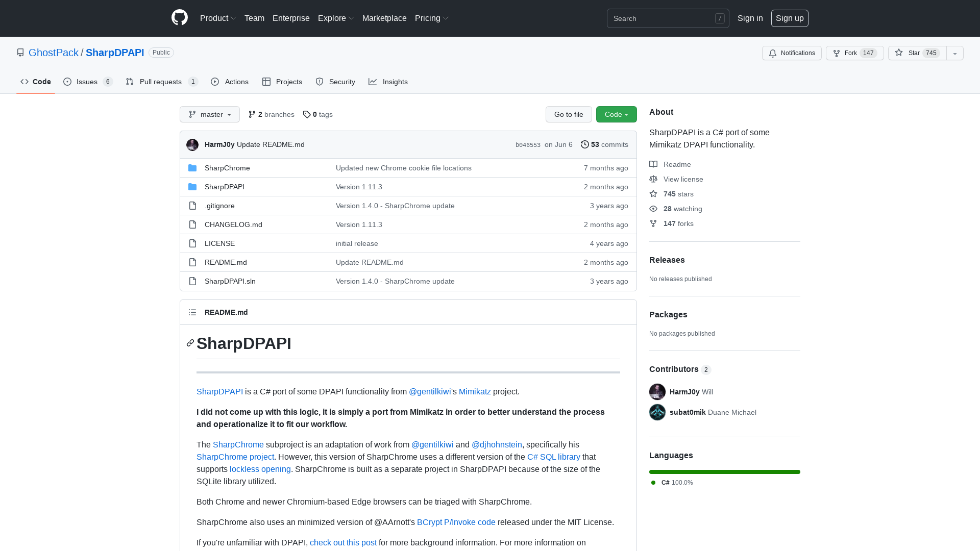Click the LICENSE file icon
Screen dimensions: 980x551
click(192, 243)
